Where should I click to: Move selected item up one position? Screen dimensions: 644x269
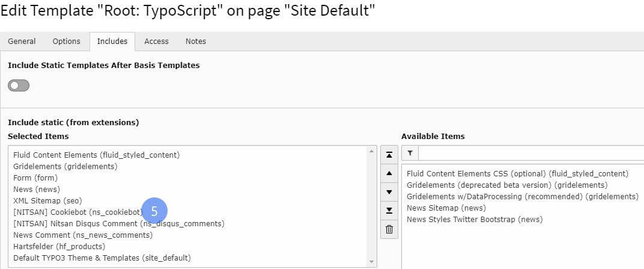tap(389, 173)
